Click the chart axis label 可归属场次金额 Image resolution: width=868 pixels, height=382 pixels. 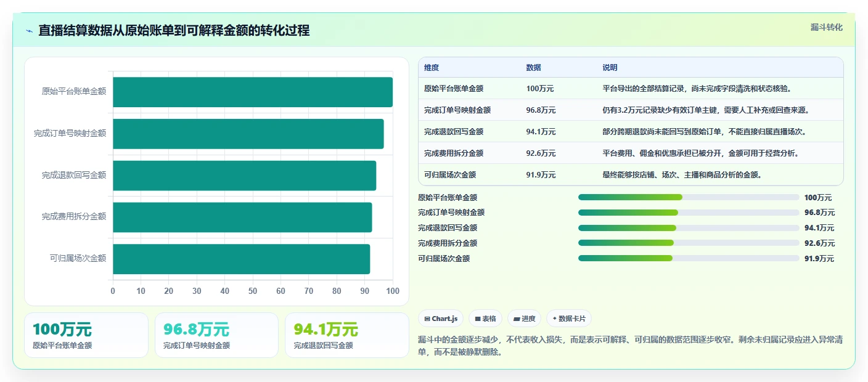tap(78, 258)
